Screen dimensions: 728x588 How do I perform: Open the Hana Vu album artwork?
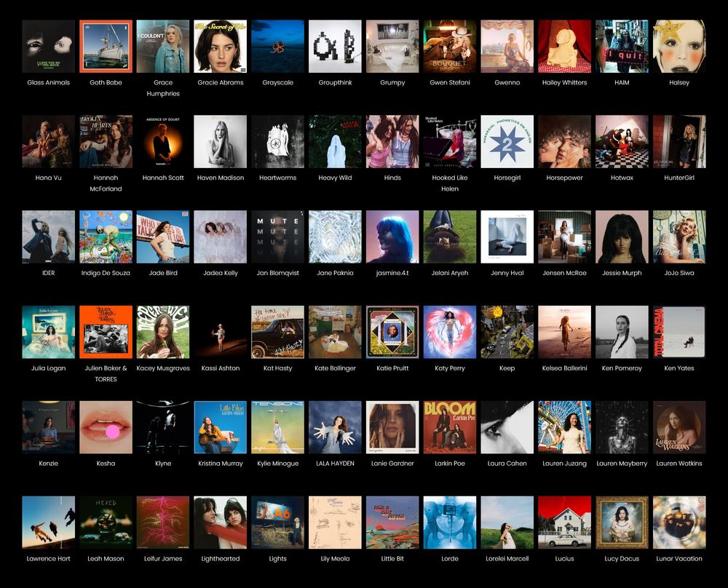tap(48, 142)
